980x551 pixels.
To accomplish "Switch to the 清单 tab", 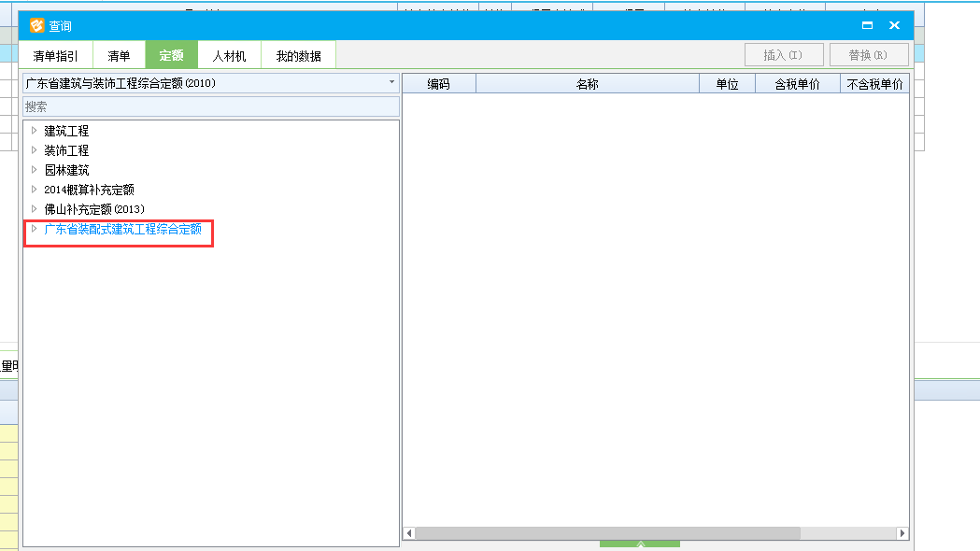I will 119,56.
